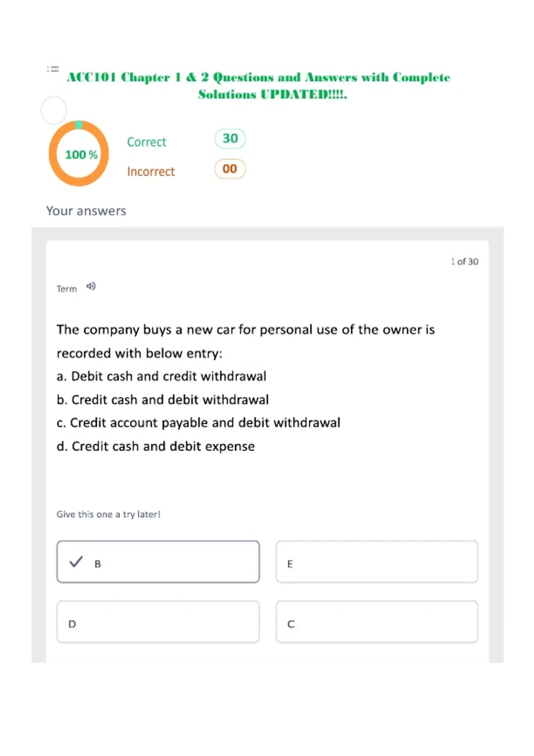Click the question text about the new car
The height and width of the screenshot is (756, 534).
point(246,341)
